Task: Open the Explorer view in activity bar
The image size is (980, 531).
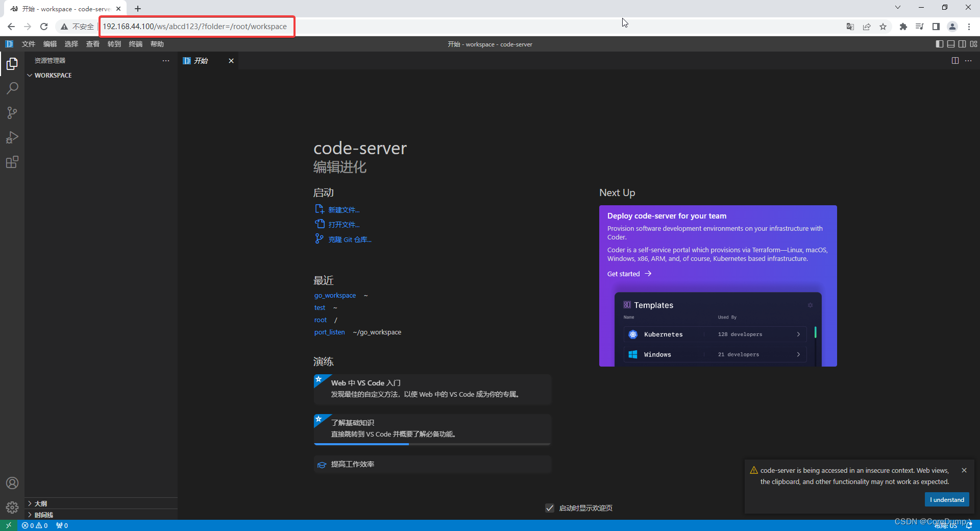Action: [x=12, y=64]
